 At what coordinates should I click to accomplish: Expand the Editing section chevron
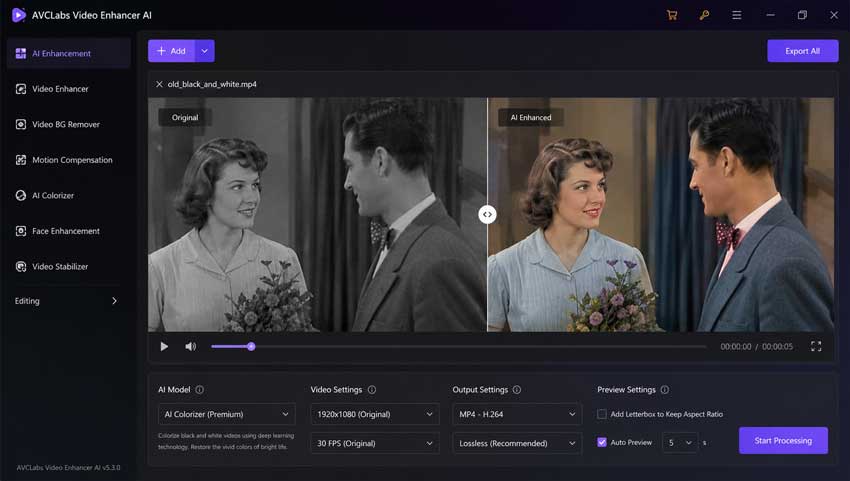[x=114, y=301]
